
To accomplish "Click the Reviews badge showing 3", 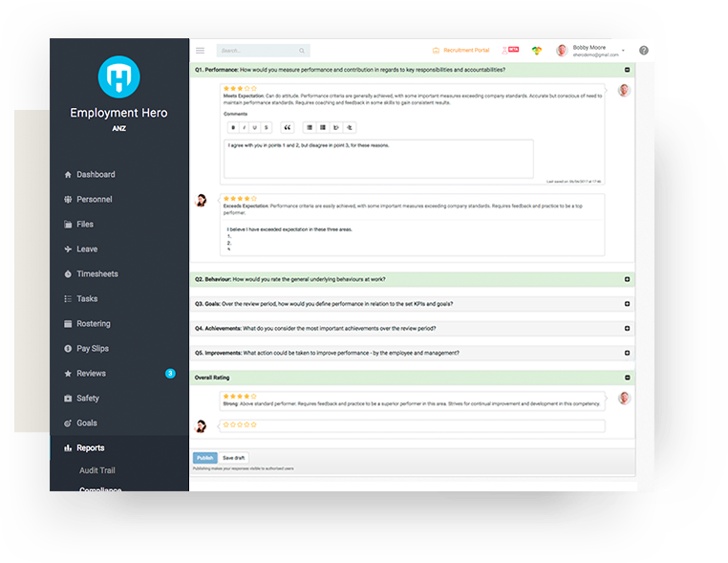I will (x=170, y=374).
